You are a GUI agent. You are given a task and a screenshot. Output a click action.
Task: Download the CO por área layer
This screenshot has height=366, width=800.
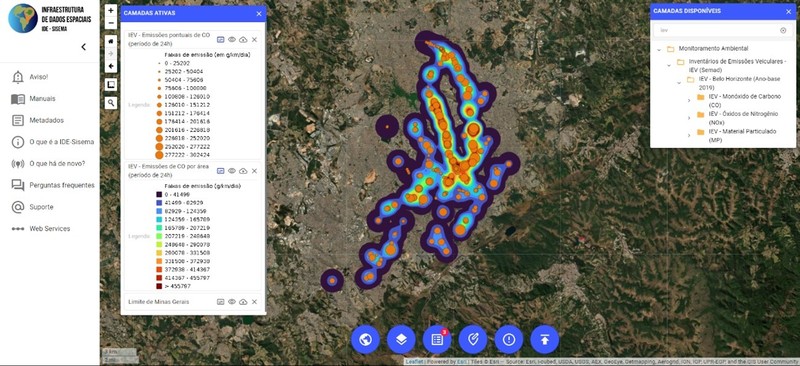[243, 171]
